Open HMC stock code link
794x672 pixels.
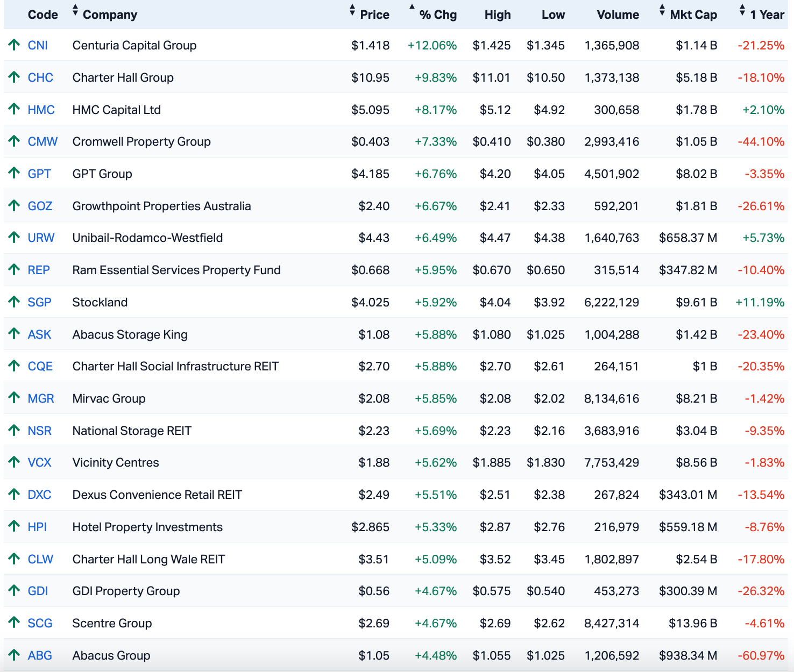41,110
